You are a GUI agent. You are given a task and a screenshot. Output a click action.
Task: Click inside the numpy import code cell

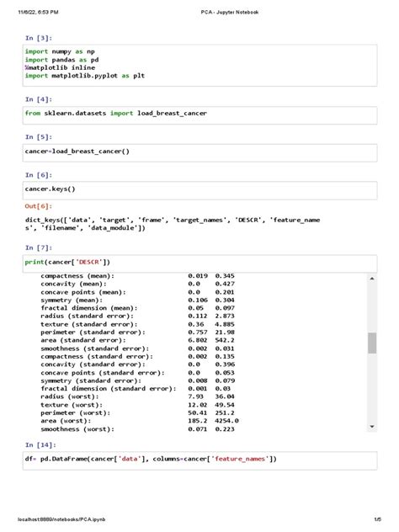tap(199, 66)
